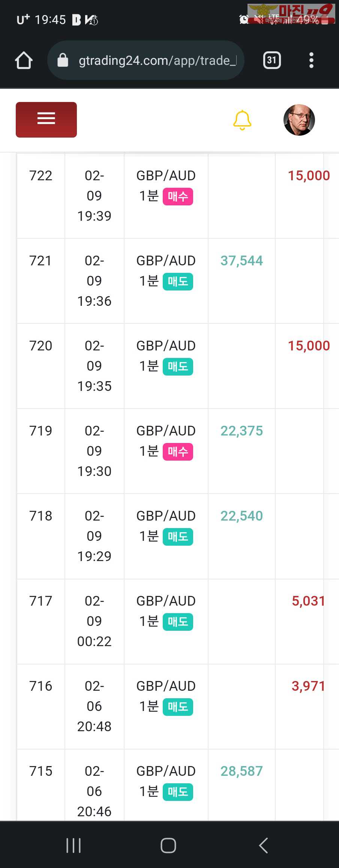Select profit amount 28,587

click(241, 771)
